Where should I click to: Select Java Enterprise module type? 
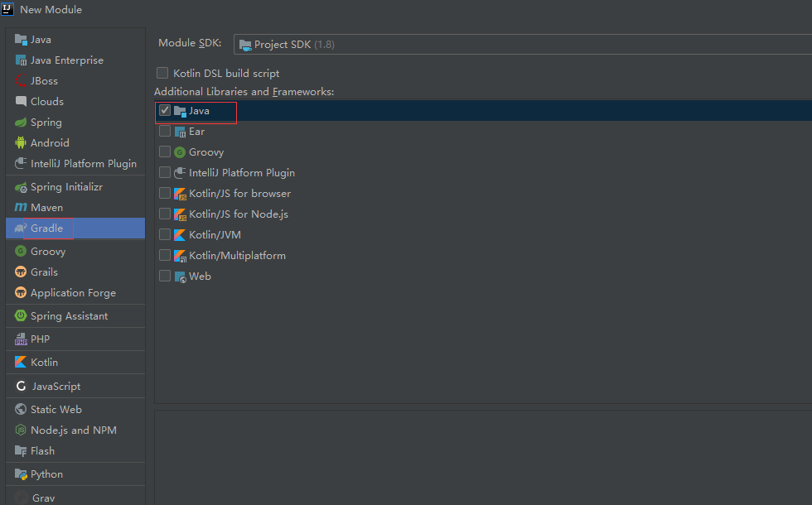67,60
